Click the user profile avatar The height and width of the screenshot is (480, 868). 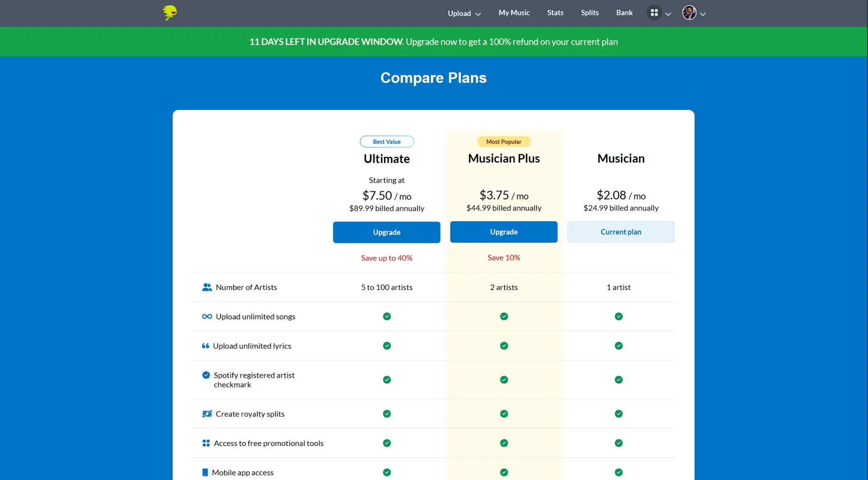[689, 13]
